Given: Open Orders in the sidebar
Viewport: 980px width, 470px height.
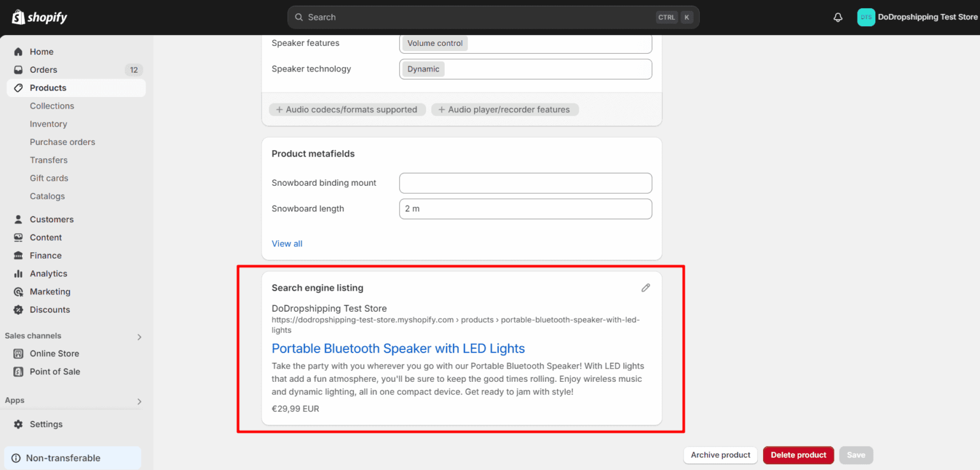Looking at the screenshot, I should pyautogui.click(x=43, y=70).
